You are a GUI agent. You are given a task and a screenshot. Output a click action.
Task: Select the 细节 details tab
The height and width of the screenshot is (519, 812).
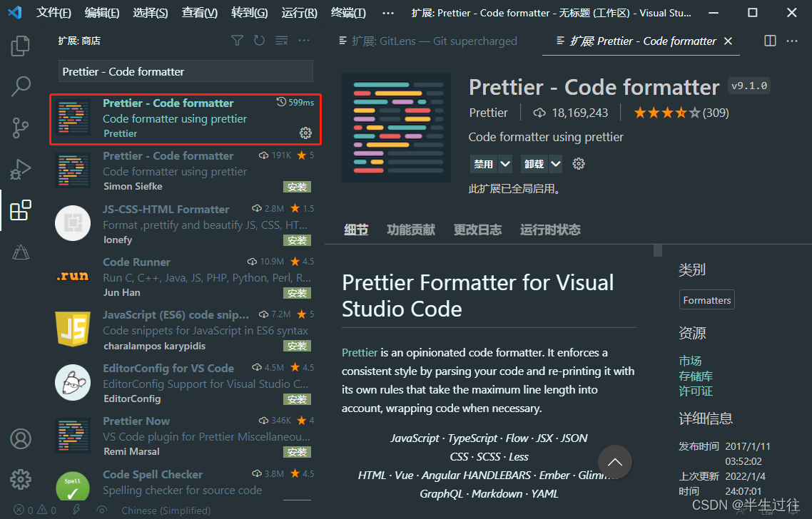click(356, 230)
